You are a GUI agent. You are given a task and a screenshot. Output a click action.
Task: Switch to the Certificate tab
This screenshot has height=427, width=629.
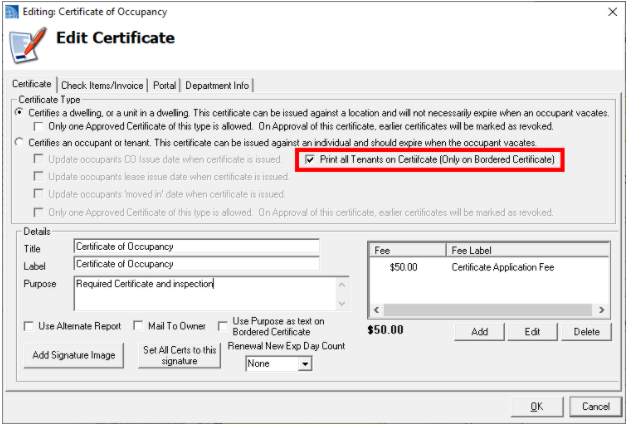click(32, 84)
